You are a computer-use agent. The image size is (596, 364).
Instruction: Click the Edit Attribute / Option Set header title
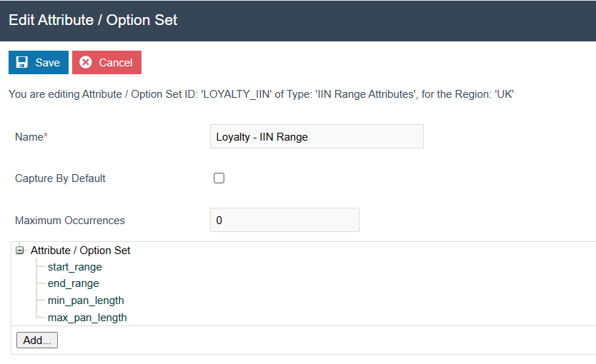tap(93, 20)
